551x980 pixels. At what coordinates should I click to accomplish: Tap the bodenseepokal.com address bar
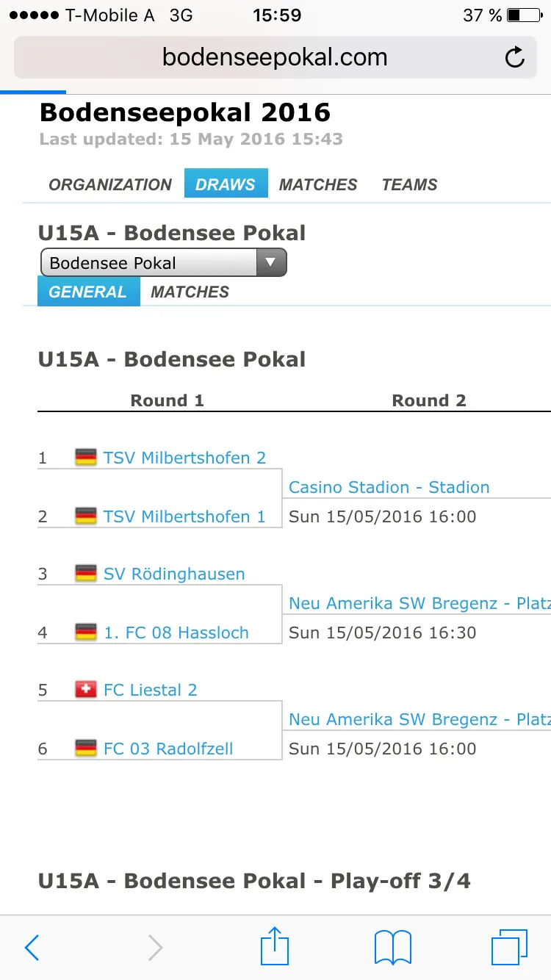tap(275, 57)
